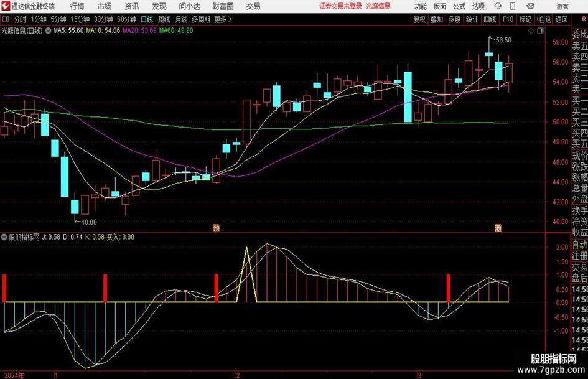Image resolution: width=588 pixels, height=379 pixels.
Task: Select the 日线 daily period
Action: [x=147, y=19]
